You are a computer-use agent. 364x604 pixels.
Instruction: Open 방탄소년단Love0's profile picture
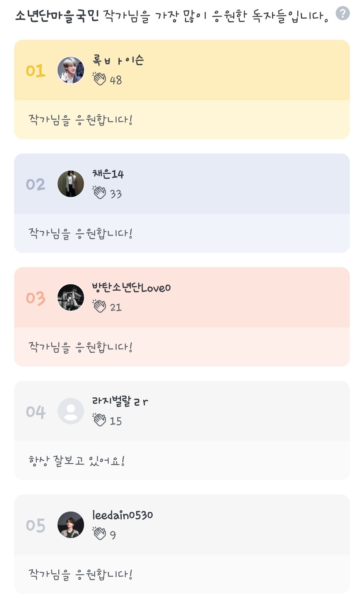pyautogui.click(x=71, y=297)
